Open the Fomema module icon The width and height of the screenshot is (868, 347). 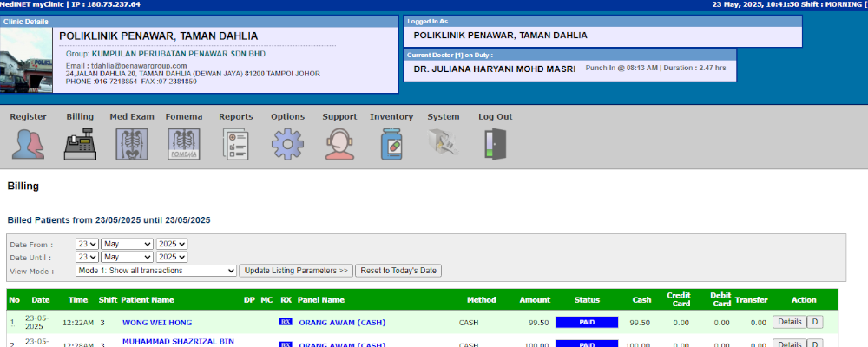click(x=183, y=143)
